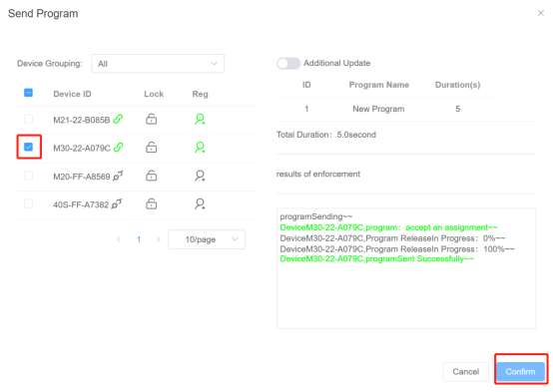Click the Total Duration 5.0second text

tap(326, 135)
